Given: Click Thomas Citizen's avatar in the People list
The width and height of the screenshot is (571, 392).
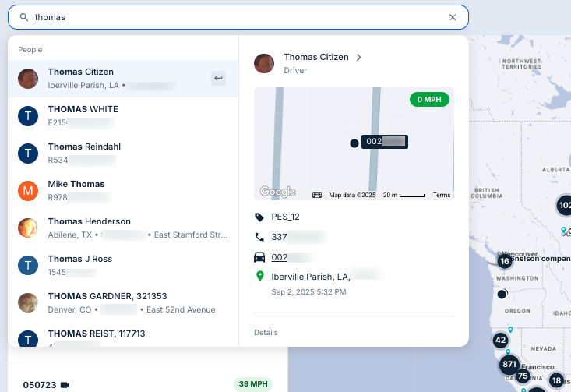Looking at the screenshot, I should 28,79.
